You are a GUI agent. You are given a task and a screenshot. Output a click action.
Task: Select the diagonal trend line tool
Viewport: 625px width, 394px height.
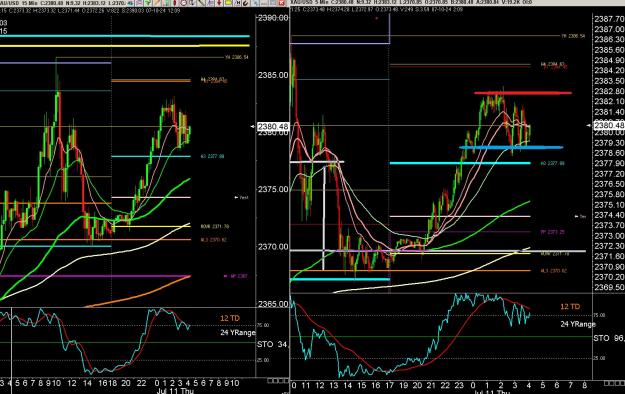click(201, 3)
